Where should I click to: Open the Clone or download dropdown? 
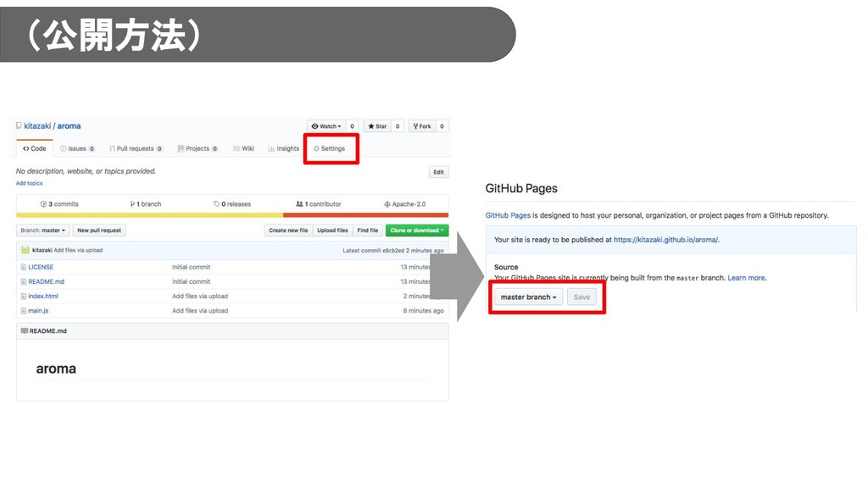(417, 230)
